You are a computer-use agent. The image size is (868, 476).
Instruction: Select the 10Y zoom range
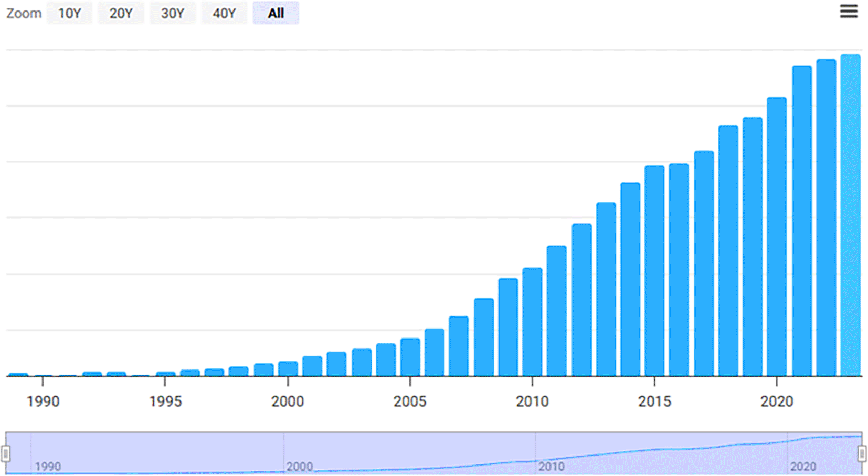69,13
